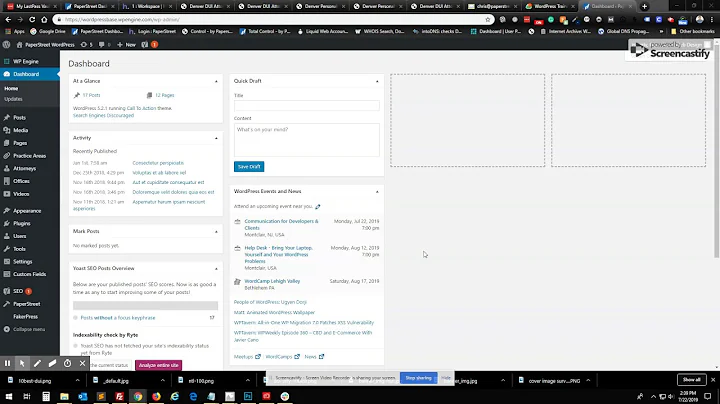
Task: Click the Screencastify timer icon
Action: pyautogui.click(x=68, y=364)
